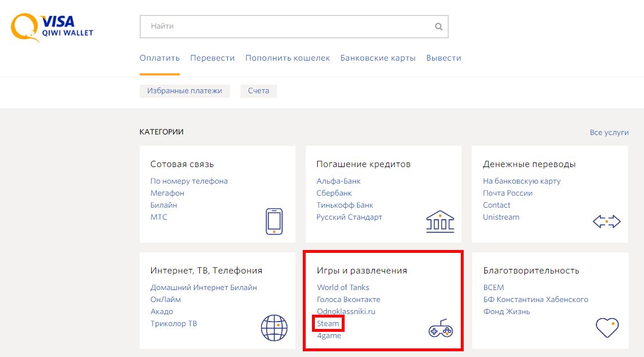Viewport: 644px width, 357px height.
Task: Open the ОнЛайм provider link
Action: click(x=165, y=299)
